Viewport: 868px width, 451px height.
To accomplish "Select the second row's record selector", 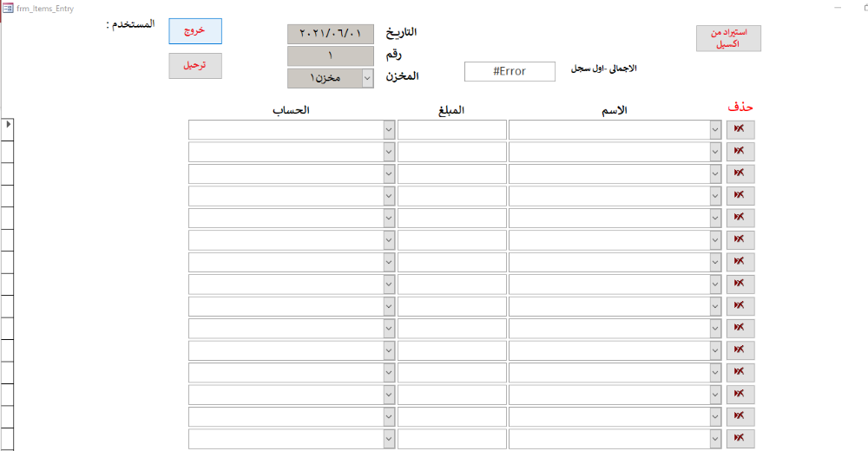I will (7, 152).
